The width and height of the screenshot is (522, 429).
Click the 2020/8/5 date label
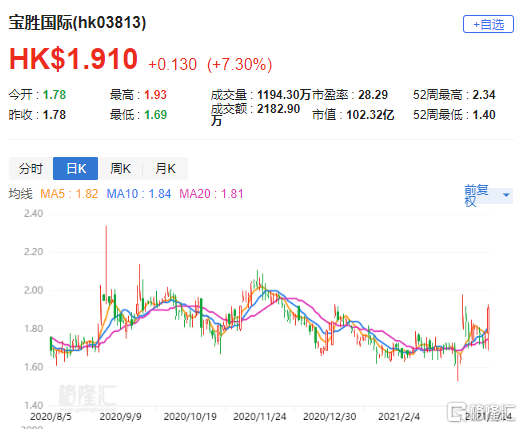51,417
